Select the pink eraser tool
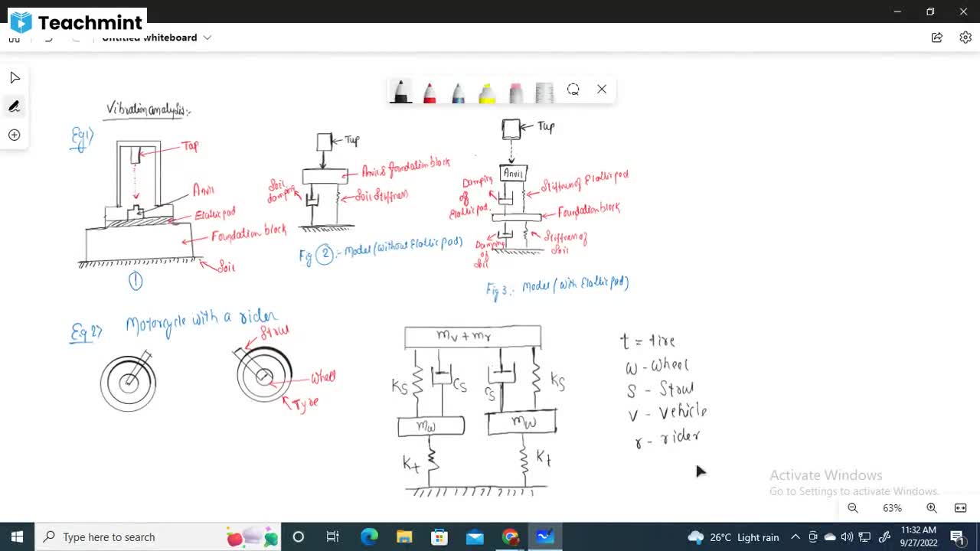 coord(516,91)
